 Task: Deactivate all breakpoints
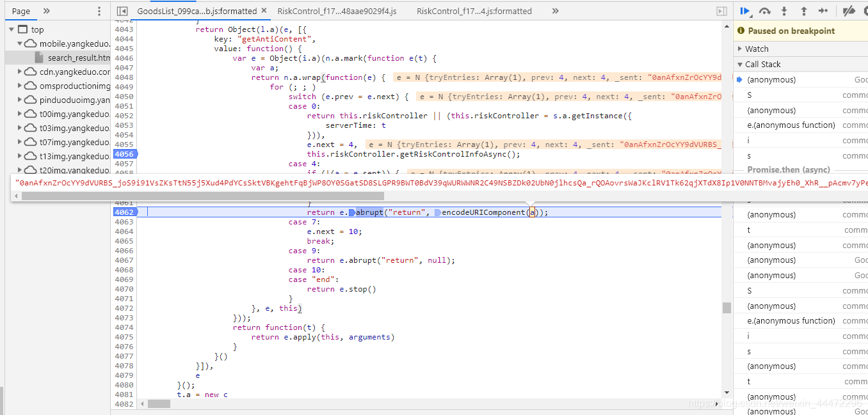coord(849,11)
